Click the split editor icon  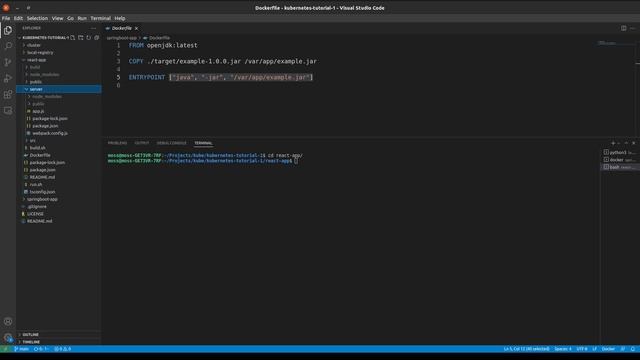pos(624,28)
